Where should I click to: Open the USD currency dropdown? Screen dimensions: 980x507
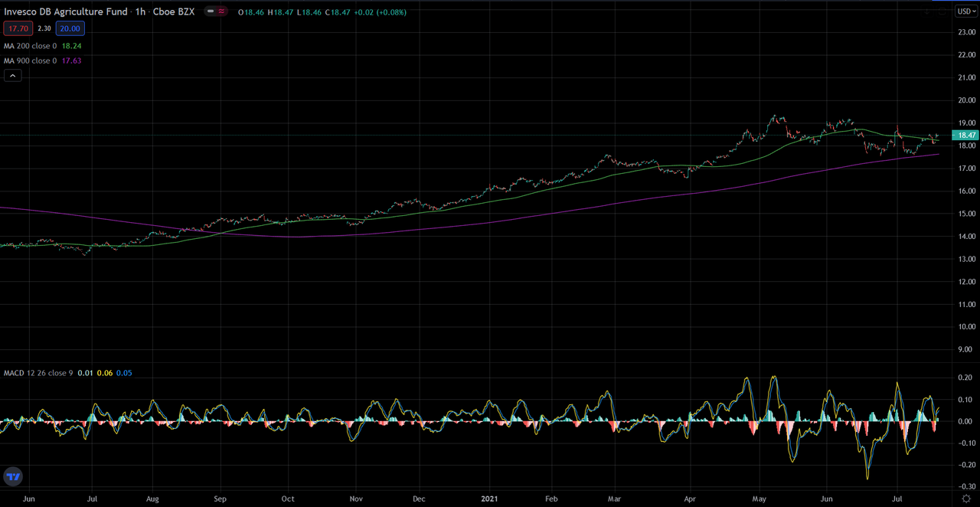(x=965, y=11)
